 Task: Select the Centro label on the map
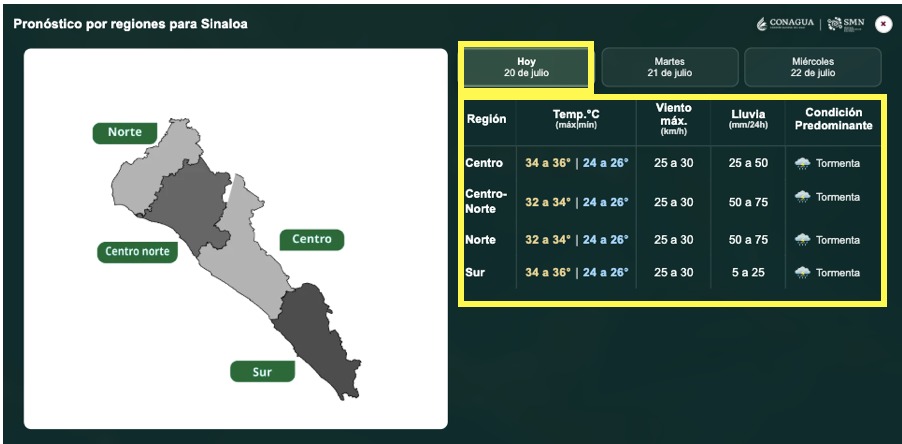point(312,239)
